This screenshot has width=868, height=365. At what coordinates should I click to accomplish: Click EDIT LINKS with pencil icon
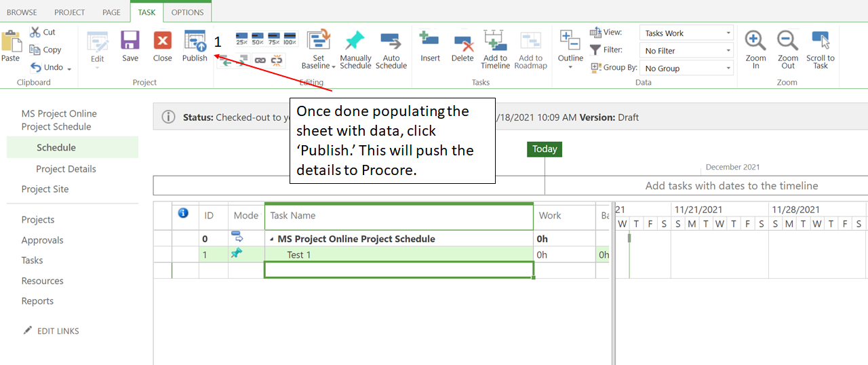(x=51, y=331)
